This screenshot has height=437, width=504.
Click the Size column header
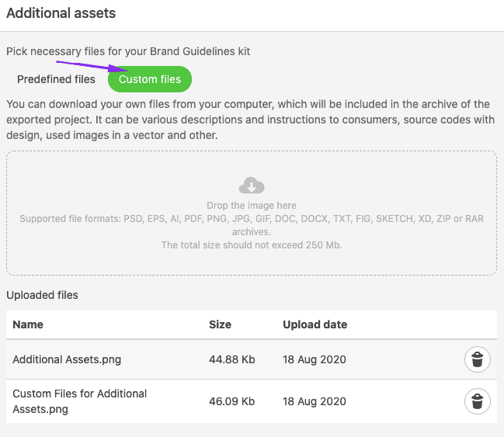pos(221,324)
